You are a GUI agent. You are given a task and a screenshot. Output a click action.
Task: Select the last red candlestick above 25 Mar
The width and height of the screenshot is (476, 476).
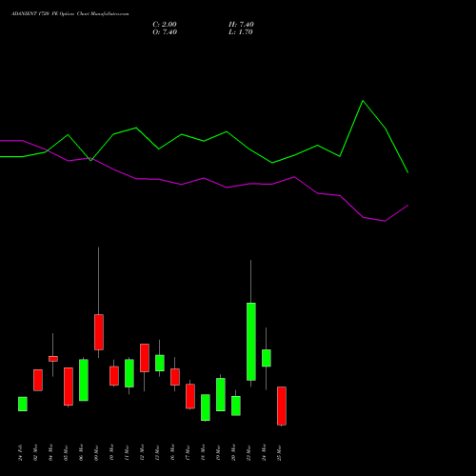[x=282, y=406]
